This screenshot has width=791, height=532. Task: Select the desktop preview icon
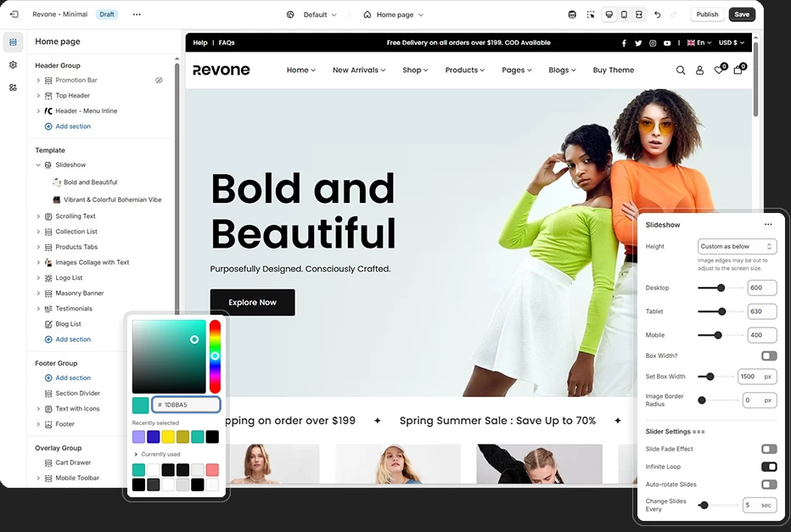[x=609, y=14]
